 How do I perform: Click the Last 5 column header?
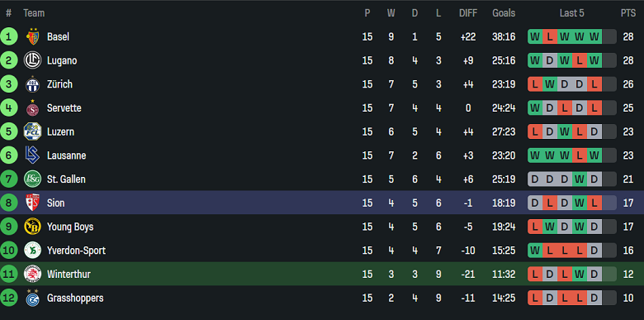[x=571, y=13]
